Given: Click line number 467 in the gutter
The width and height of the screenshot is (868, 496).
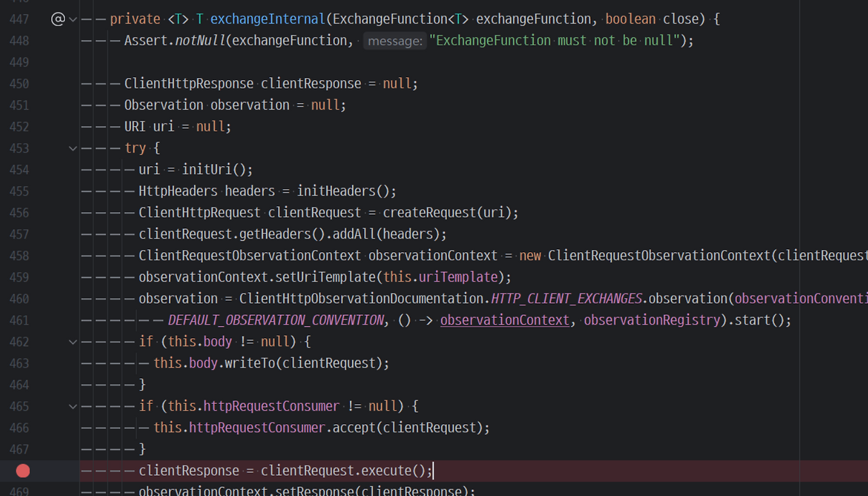Looking at the screenshot, I should click(x=19, y=449).
